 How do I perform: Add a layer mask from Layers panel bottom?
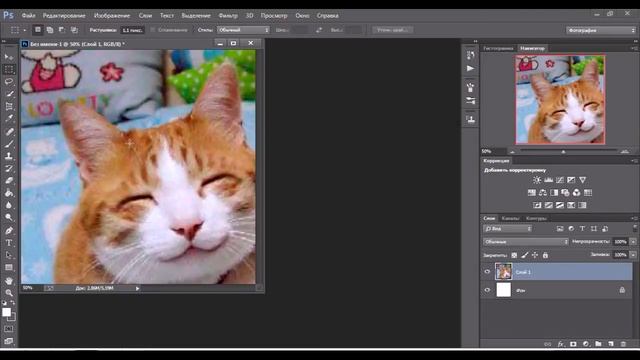(573, 344)
